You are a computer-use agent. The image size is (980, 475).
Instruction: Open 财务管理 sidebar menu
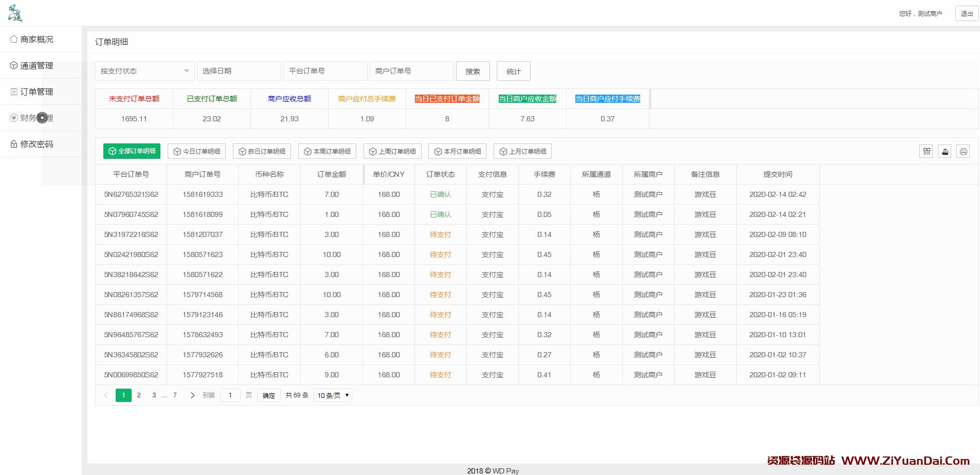[x=41, y=118]
